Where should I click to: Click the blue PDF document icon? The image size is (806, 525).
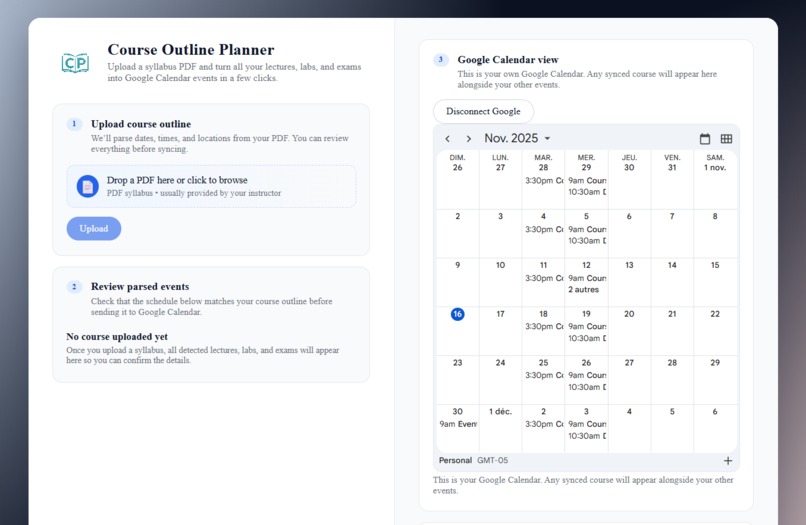click(87, 186)
